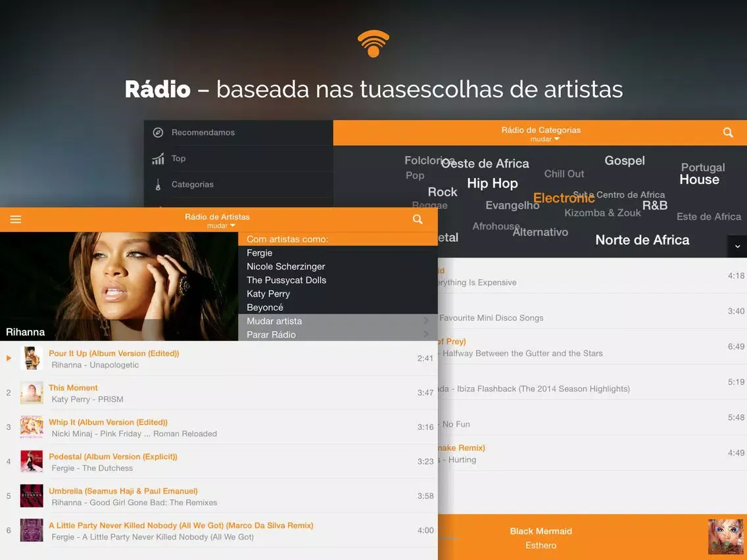Play A Little Party Never Killed Nobody remix
The image size is (747, 560).
pos(219,530)
